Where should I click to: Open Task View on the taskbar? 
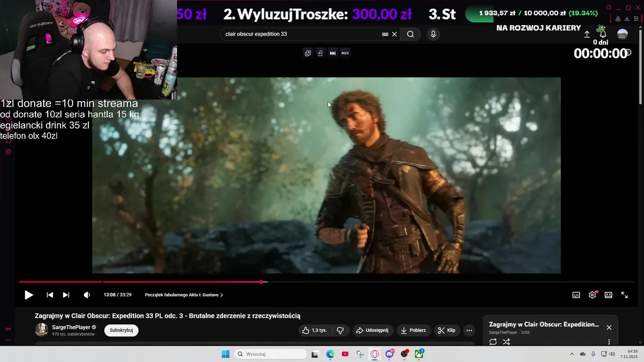(314, 354)
